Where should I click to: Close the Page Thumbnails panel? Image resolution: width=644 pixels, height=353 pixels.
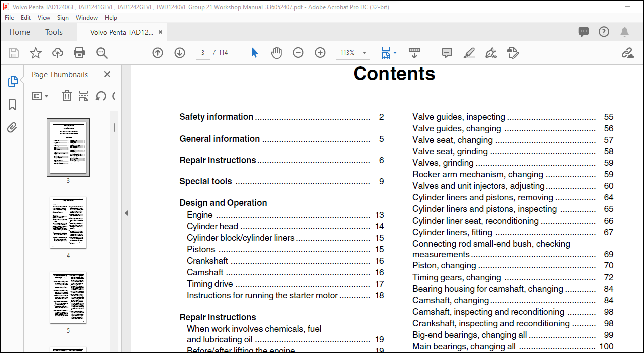tap(107, 74)
